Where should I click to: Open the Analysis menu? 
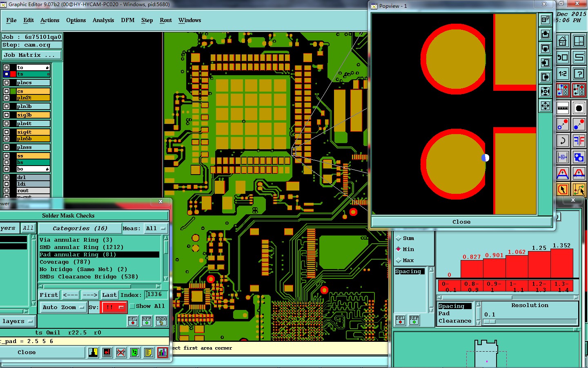(103, 20)
